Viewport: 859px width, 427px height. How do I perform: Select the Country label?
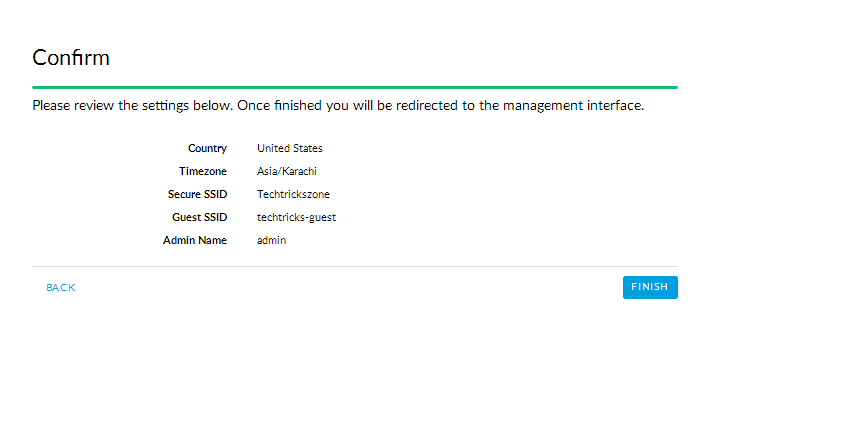point(207,148)
